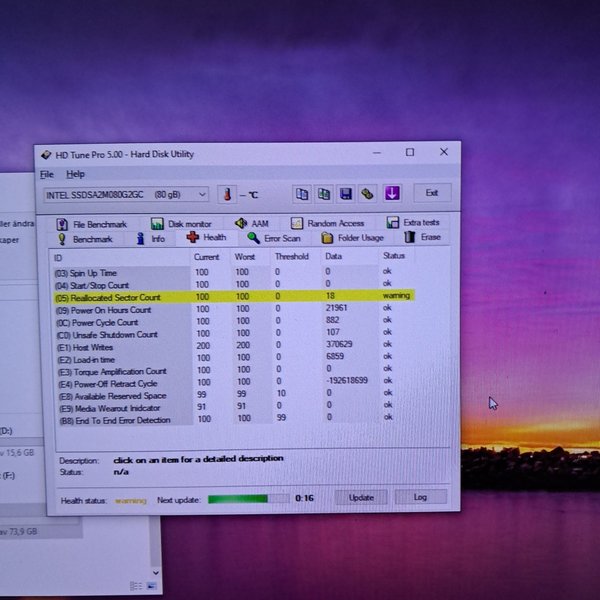Click the copy screenshot to clipboard icon
The image size is (600, 600).
[324, 194]
